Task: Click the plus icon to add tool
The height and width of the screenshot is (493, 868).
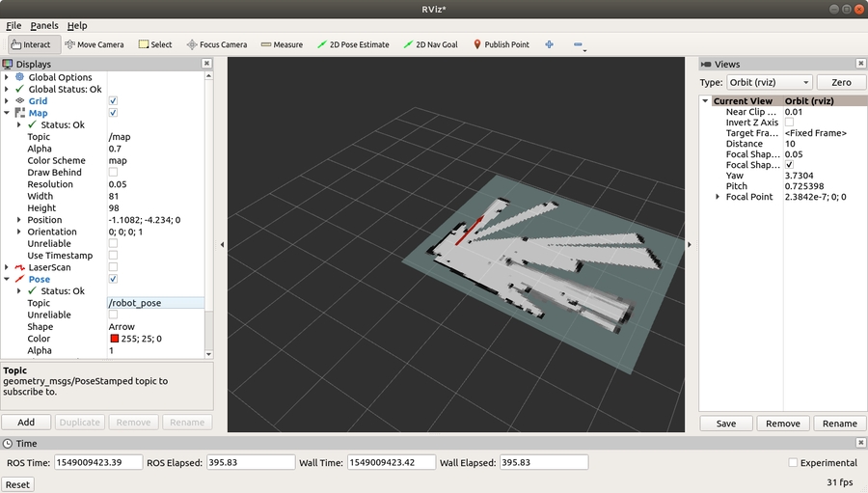Action: click(550, 44)
